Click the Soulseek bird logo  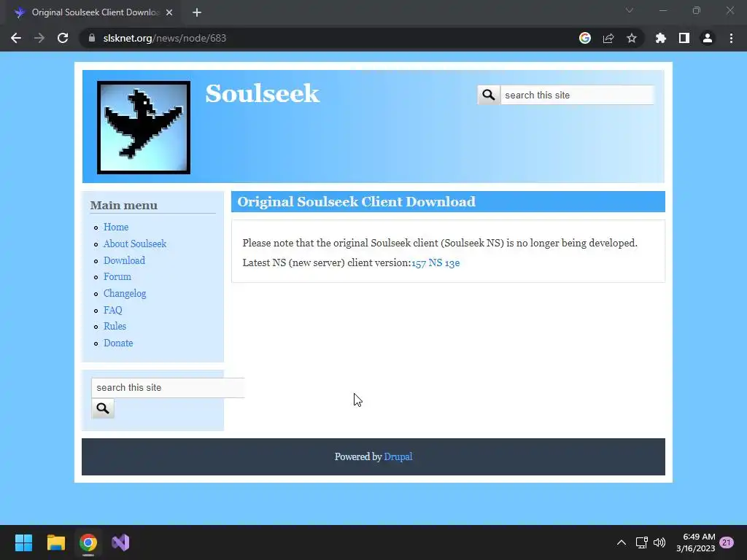[x=144, y=127]
